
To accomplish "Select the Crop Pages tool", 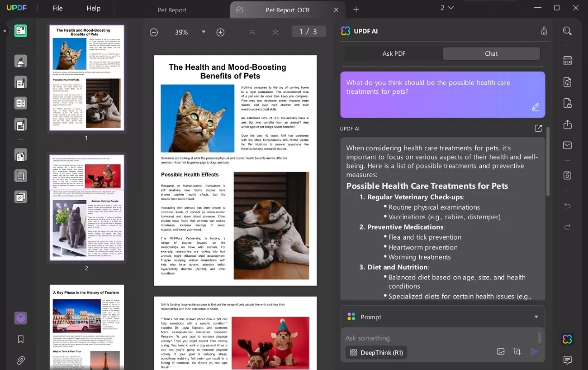I will pos(21,176).
